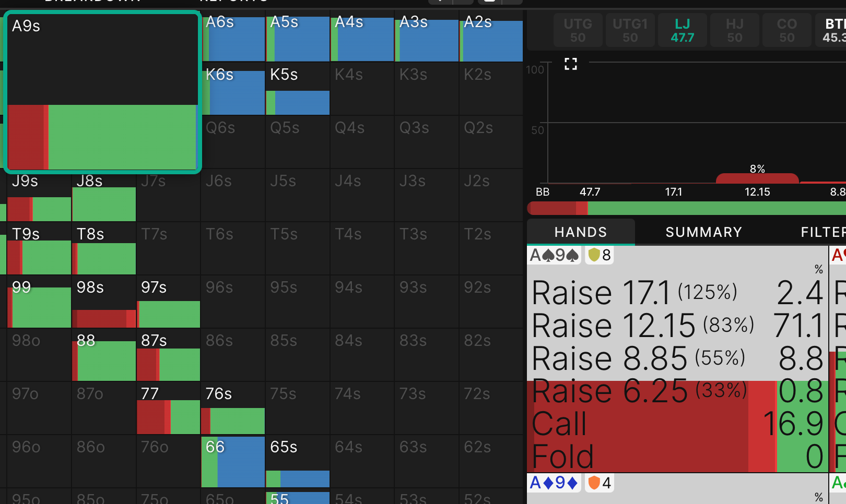Click the 12.15 bet size axis label
This screenshot has height=504, width=846.
point(757,192)
